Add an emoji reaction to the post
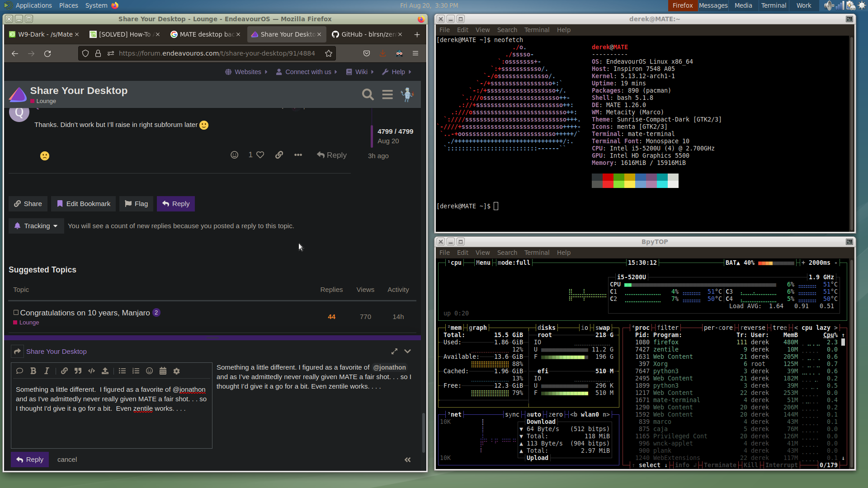The image size is (868, 488). tap(234, 155)
